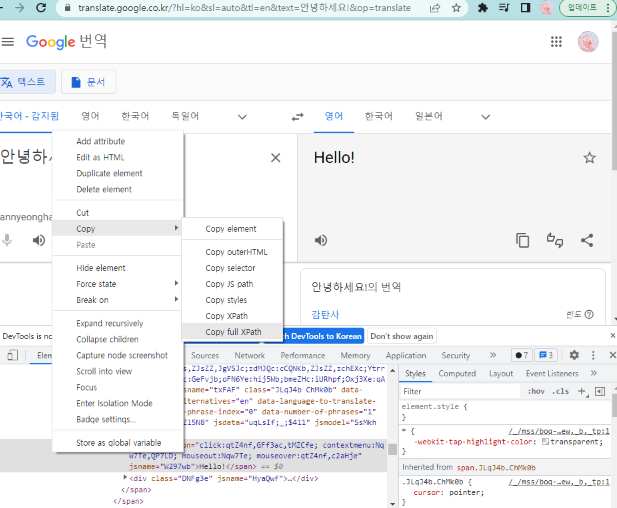Viewport: 617px width, 508px height.
Task: Open the Google account avatar
Action: click(x=588, y=41)
